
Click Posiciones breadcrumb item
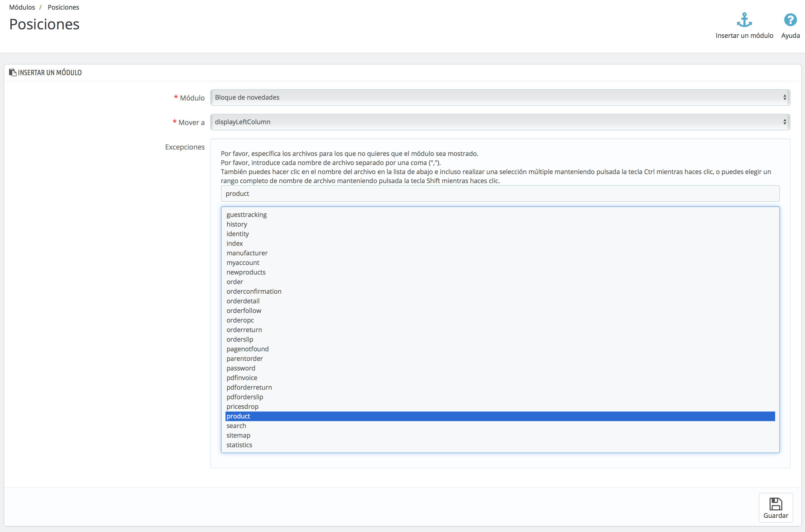coord(63,7)
